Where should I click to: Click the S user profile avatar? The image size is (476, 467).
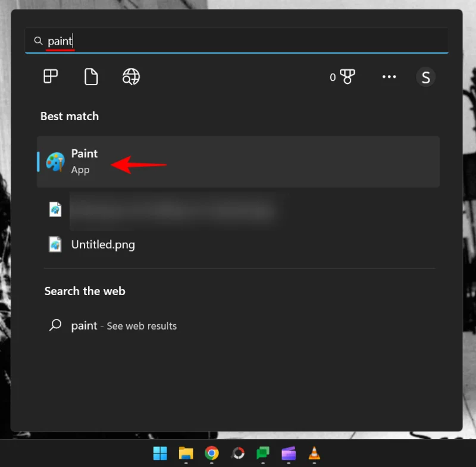pos(425,77)
